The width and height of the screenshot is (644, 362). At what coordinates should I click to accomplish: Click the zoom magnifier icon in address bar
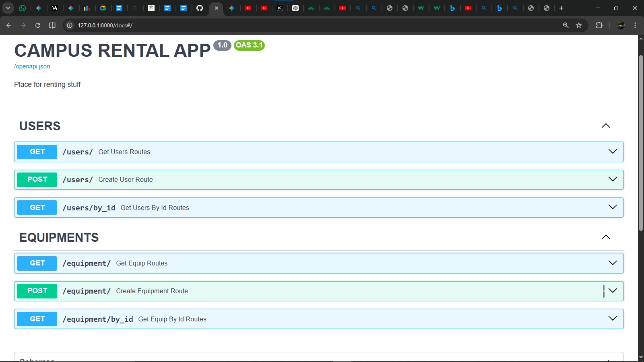pos(566,25)
